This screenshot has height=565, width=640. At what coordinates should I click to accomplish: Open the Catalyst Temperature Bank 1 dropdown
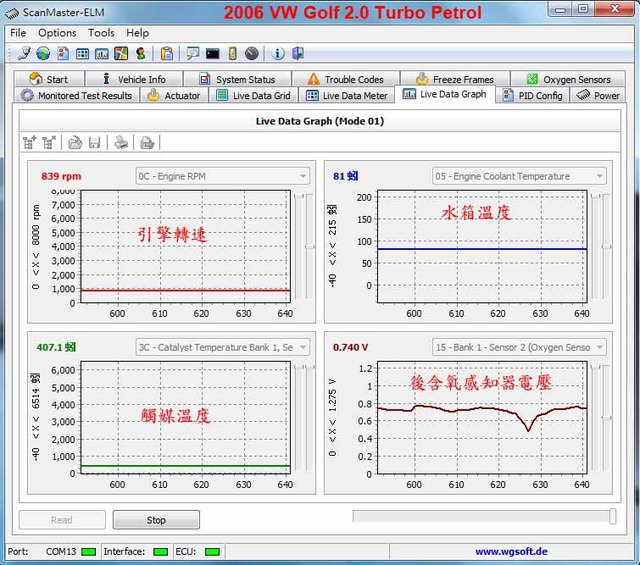click(x=222, y=348)
